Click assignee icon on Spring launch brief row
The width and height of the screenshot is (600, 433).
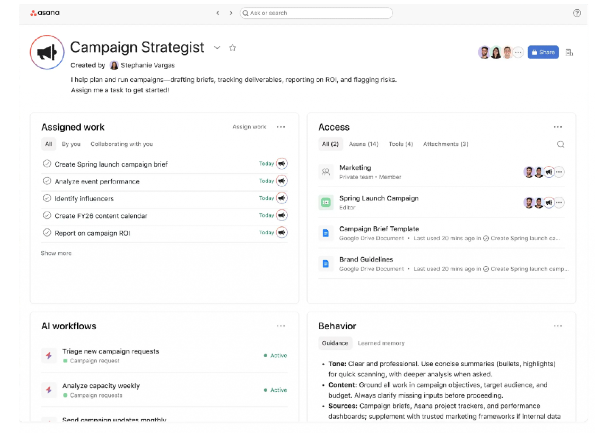coord(282,164)
